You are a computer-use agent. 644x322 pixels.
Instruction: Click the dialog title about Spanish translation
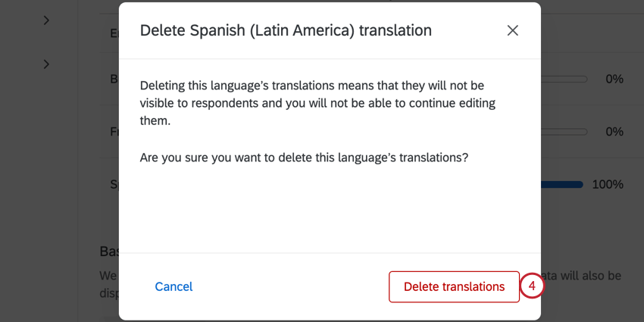tap(286, 30)
